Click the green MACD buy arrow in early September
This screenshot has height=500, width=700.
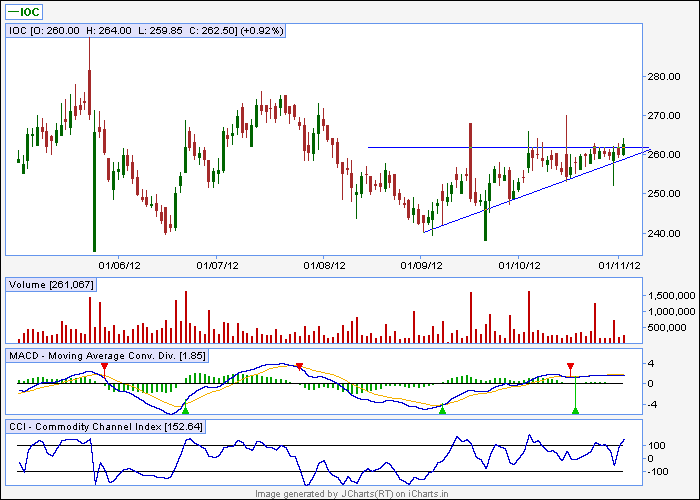[x=442, y=409]
